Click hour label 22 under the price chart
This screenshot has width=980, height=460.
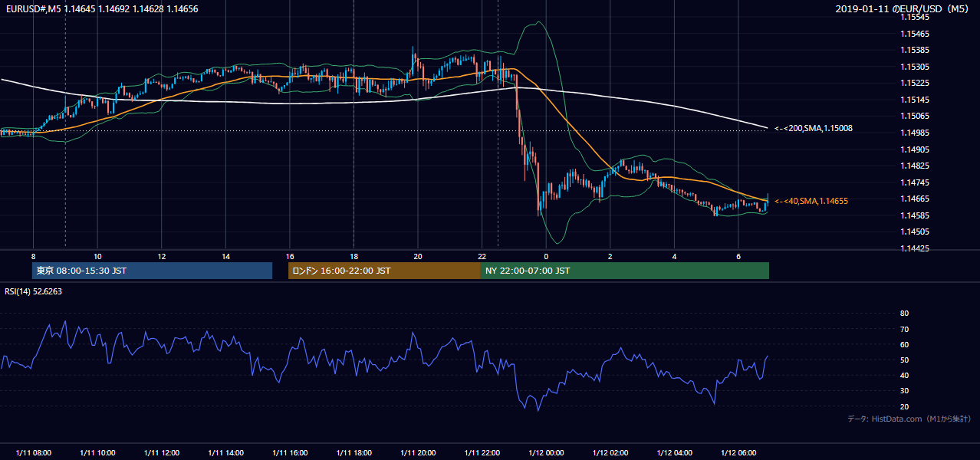(482, 256)
